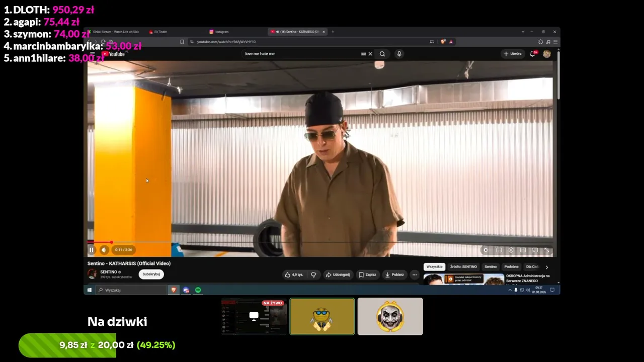Select the yellow emoji avatar tile
Image resolution: width=644 pixels, height=362 pixels.
pyautogui.click(x=322, y=317)
